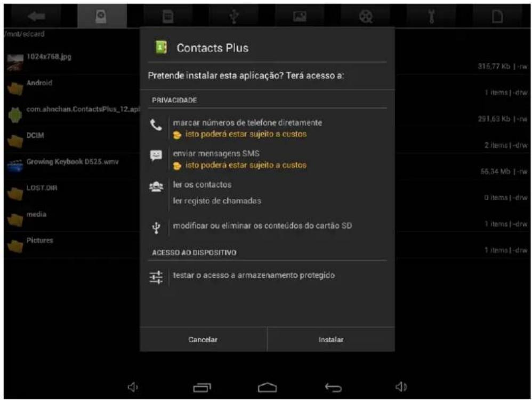The image size is (532, 400).
Task: Cancel the Contacts Plus installation
Action: pyautogui.click(x=203, y=339)
